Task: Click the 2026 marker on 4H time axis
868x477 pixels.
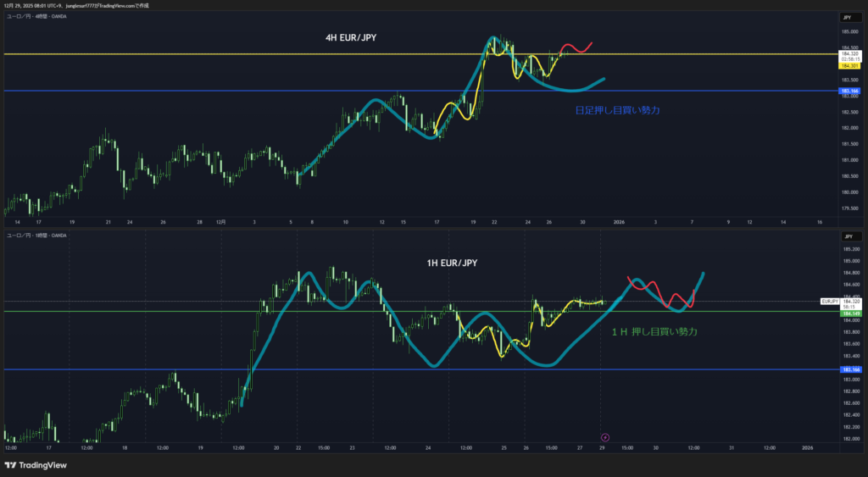Action: (x=619, y=220)
